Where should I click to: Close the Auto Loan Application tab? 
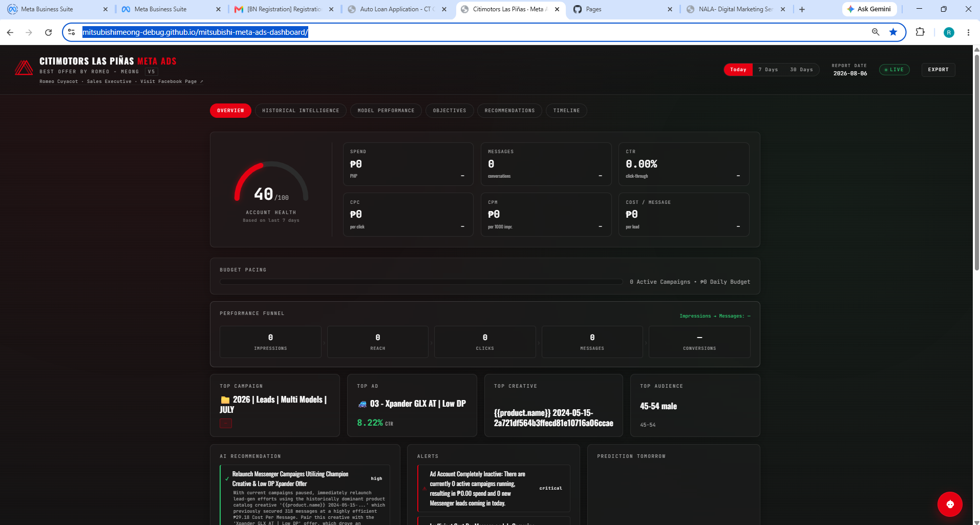[444, 9]
